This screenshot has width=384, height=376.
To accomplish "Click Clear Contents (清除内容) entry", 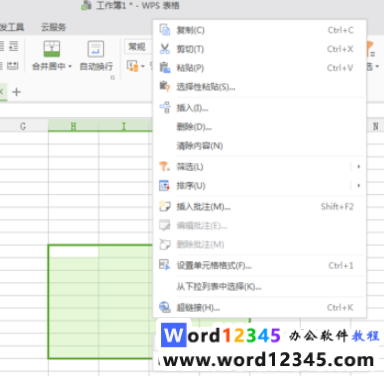I will (260, 146).
